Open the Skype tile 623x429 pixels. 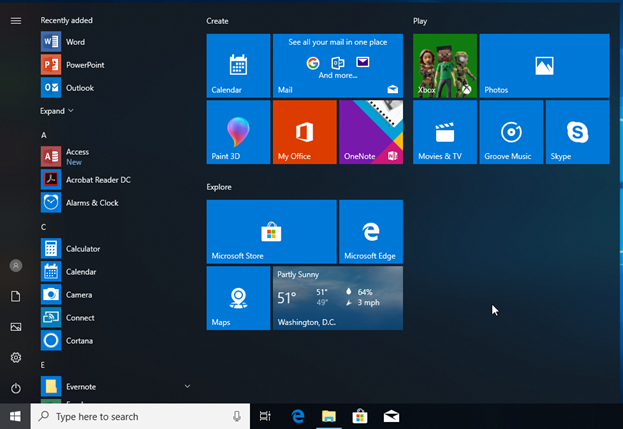[x=578, y=132]
